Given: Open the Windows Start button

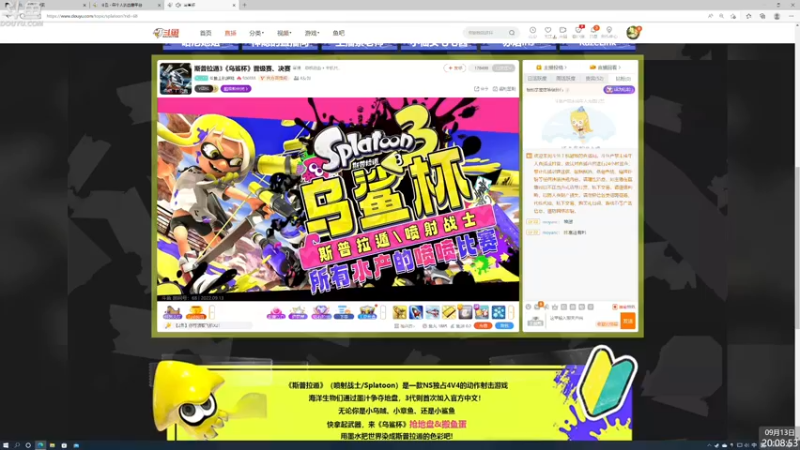Looking at the screenshot, I should [x=6, y=445].
